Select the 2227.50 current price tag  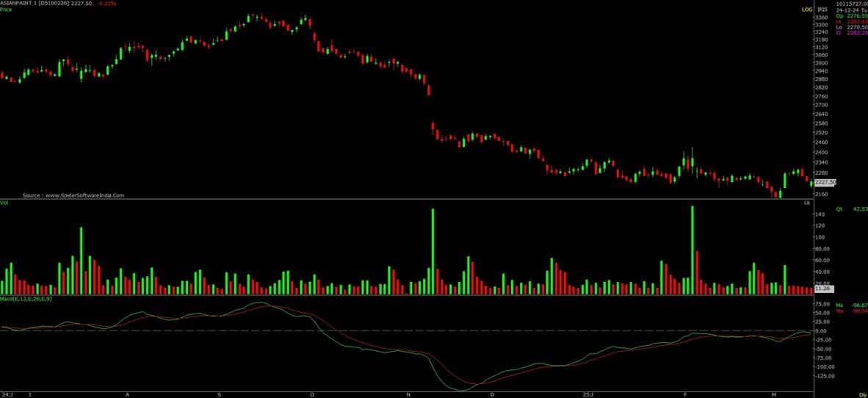click(x=826, y=182)
